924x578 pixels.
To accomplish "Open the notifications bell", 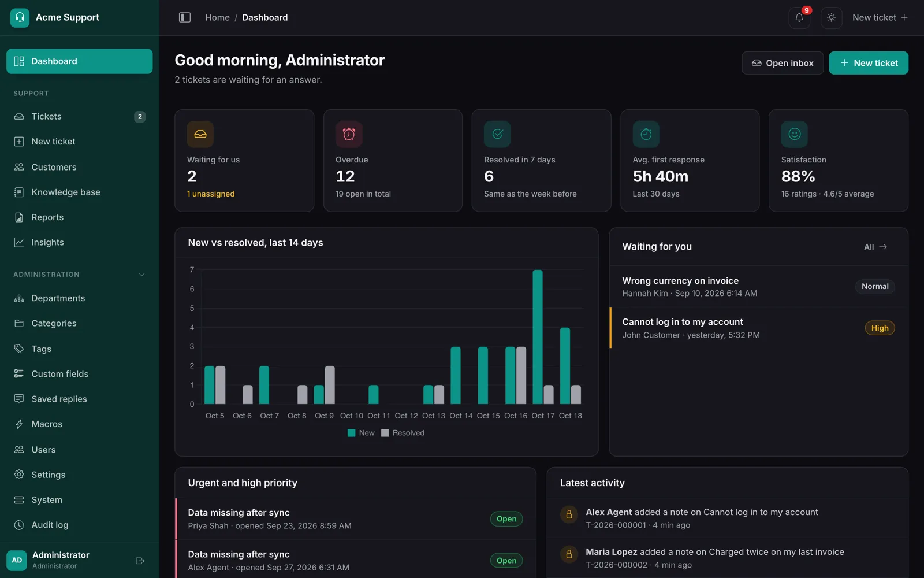I will coord(799,17).
